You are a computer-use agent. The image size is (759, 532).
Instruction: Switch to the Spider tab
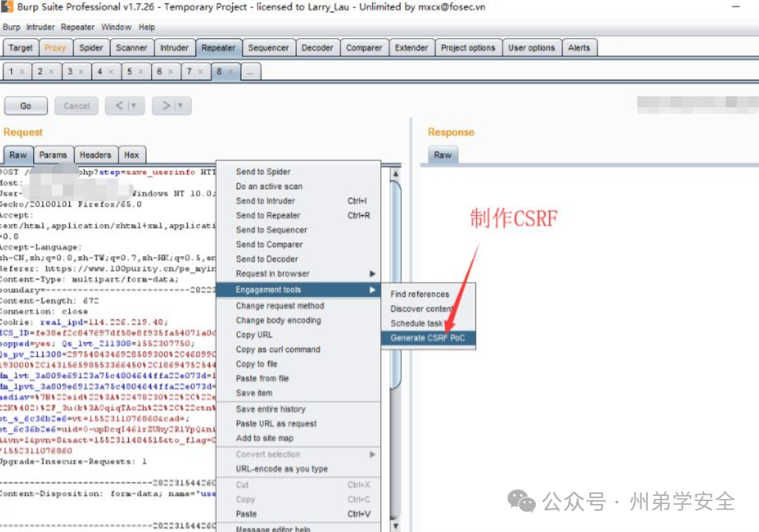91,48
